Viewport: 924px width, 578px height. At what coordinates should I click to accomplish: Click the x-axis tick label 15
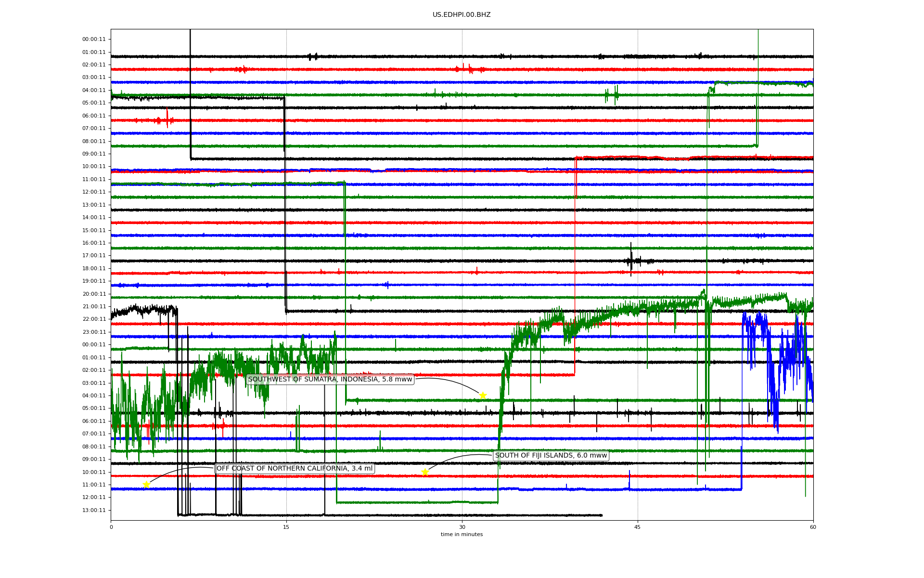[286, 527]
